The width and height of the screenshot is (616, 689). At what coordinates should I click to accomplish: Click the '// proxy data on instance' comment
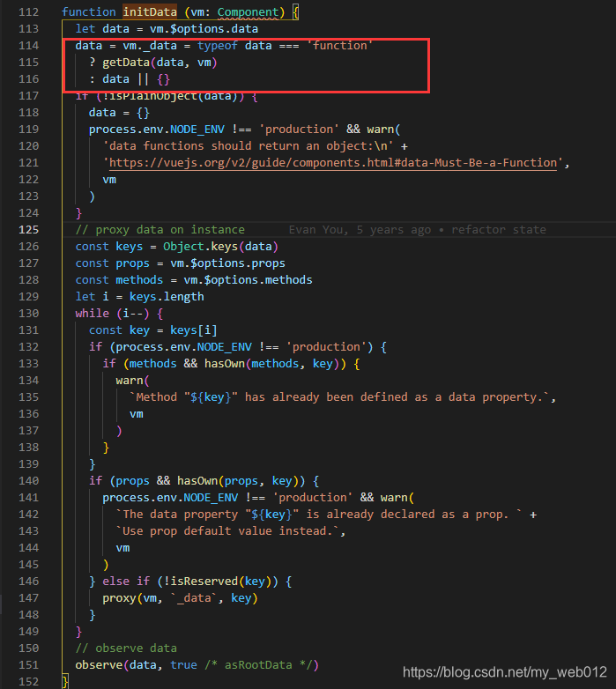pos(160,229)
